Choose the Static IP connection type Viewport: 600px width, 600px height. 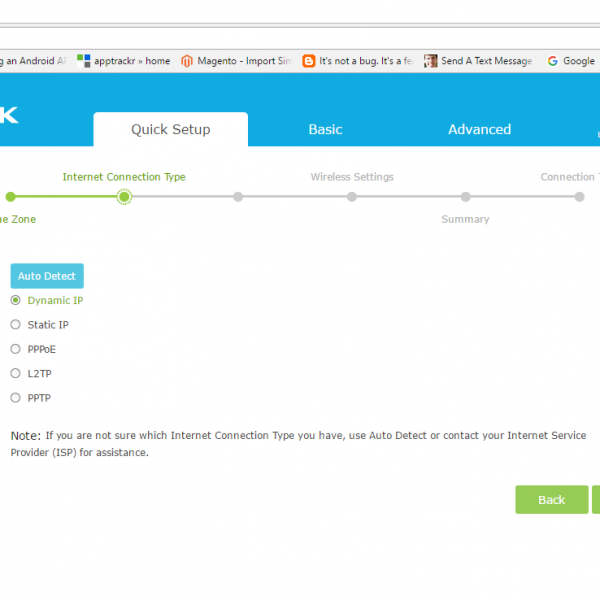click(x=15, y=324)
